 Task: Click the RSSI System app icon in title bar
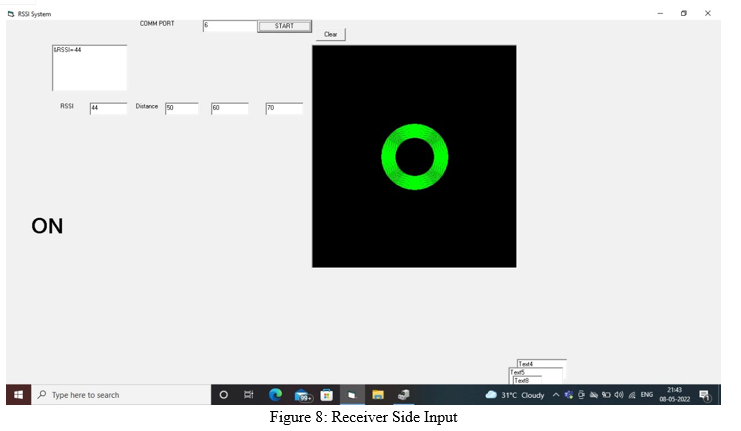11,14
